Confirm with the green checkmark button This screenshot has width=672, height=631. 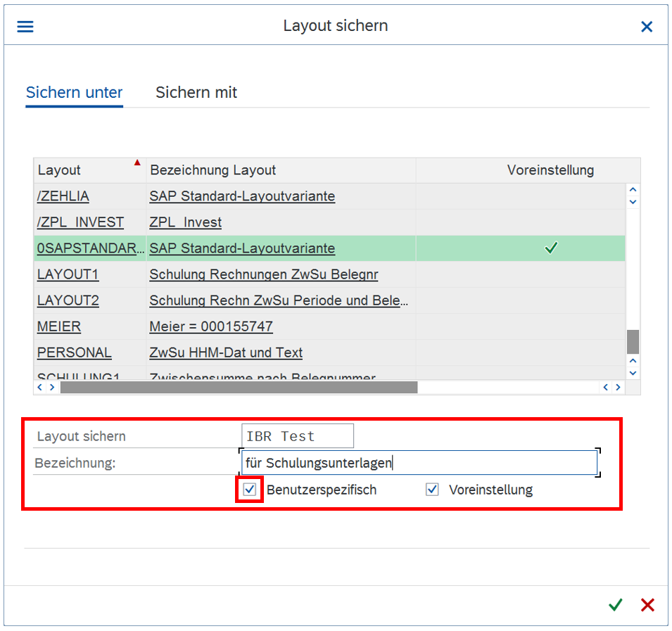pyautogui.click(x=616, y=605)
